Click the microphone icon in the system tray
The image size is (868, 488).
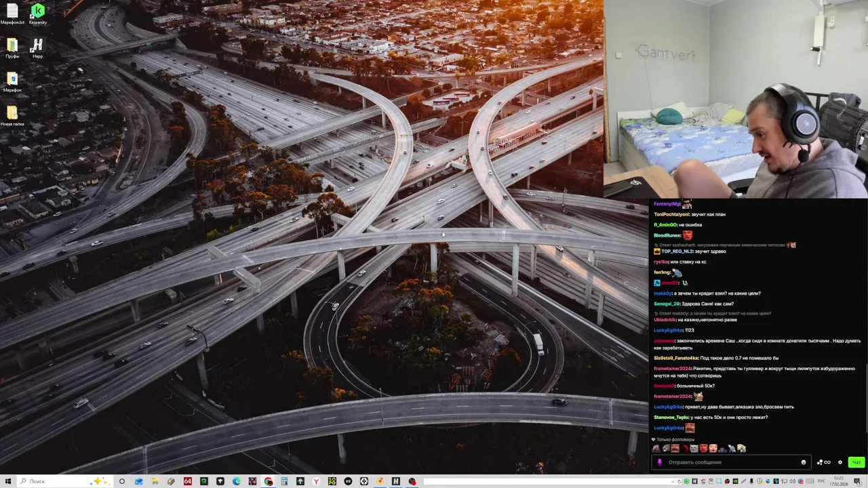tap(751, 481)
